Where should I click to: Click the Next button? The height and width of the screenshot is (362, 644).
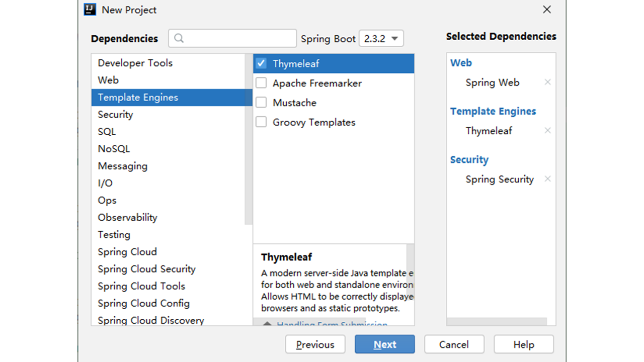click(x=385, y=344)
